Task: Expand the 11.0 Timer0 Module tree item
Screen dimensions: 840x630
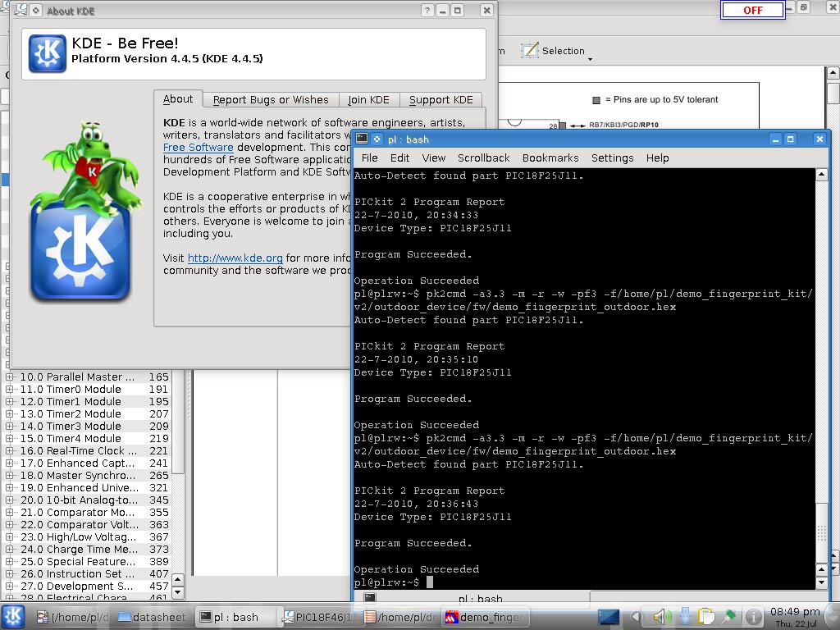Action: (x=11, y=390)
